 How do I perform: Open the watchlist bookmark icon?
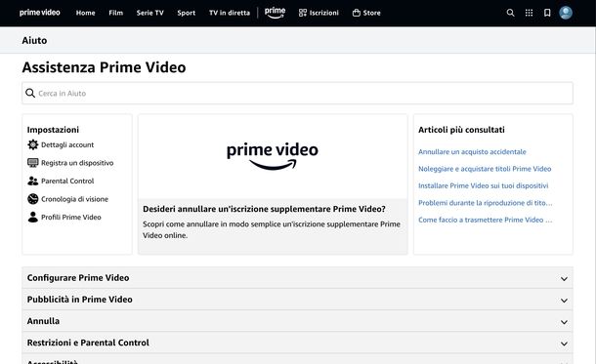click(x=547, y=13)
